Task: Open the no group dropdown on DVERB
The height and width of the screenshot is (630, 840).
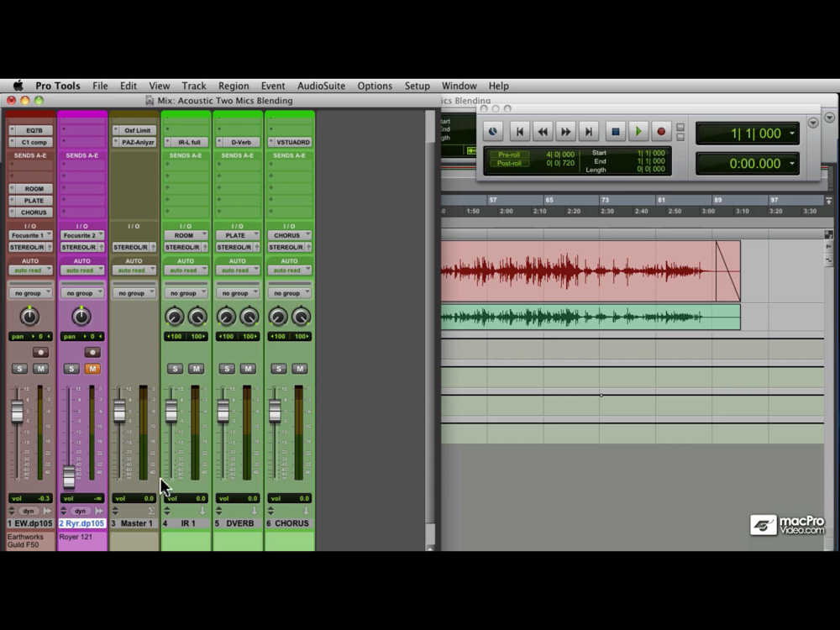Action: pos(237,293)
